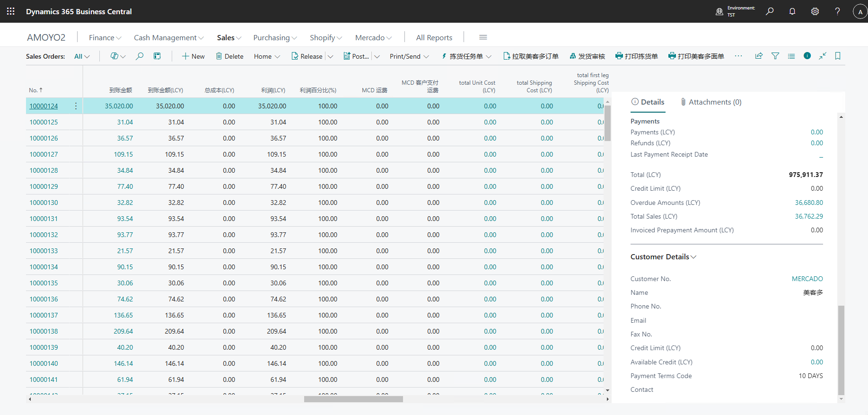Open the notifications bell
The width and height of the screenshot is (868, 415).
[792, 11]
